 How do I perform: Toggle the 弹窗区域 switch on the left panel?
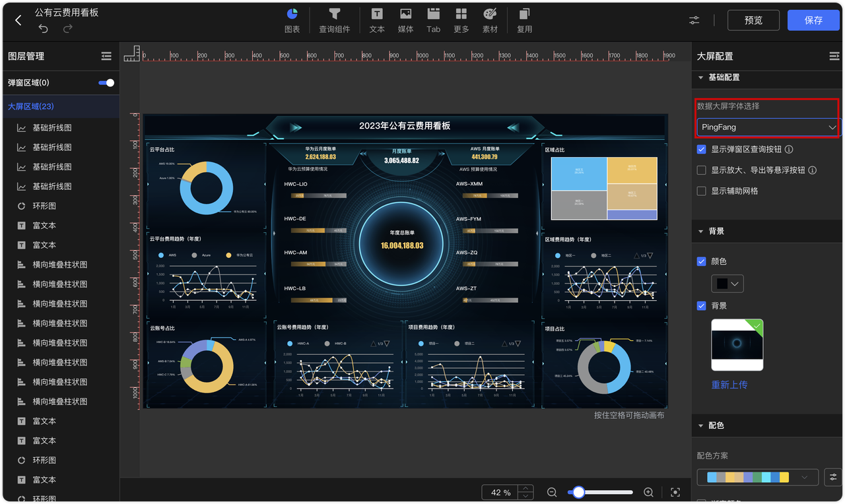coord(106,82)
